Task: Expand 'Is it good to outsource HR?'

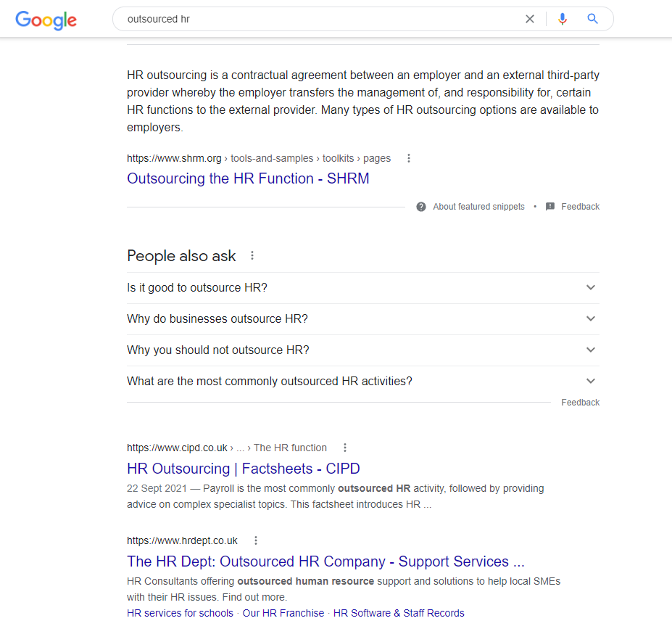Action: [363, 288]
